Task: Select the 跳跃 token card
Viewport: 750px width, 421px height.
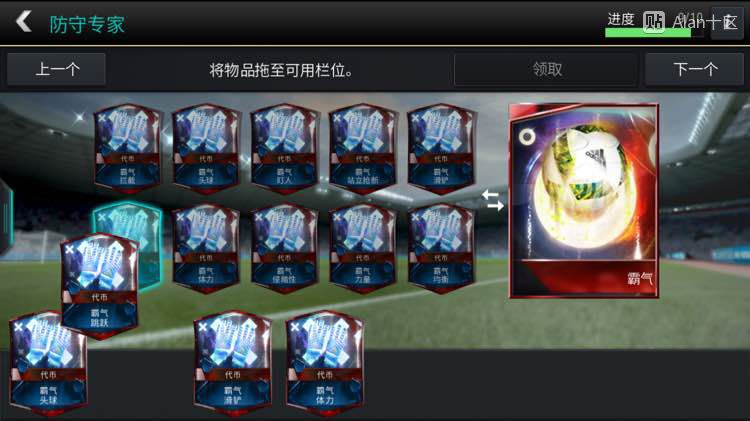Action: (x=99, y=286)
